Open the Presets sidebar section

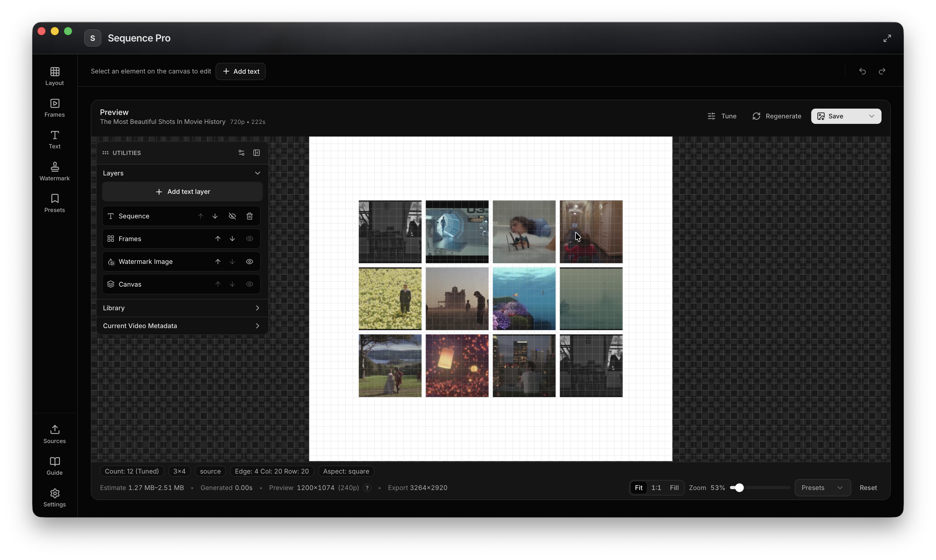coord(54,203)
